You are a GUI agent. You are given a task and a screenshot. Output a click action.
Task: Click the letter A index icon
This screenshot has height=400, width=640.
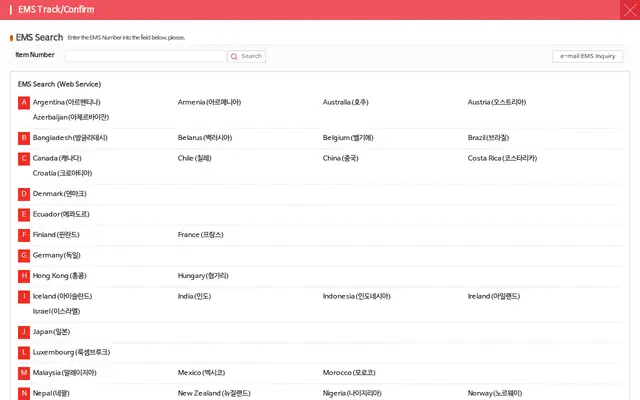tap(24, 102)
